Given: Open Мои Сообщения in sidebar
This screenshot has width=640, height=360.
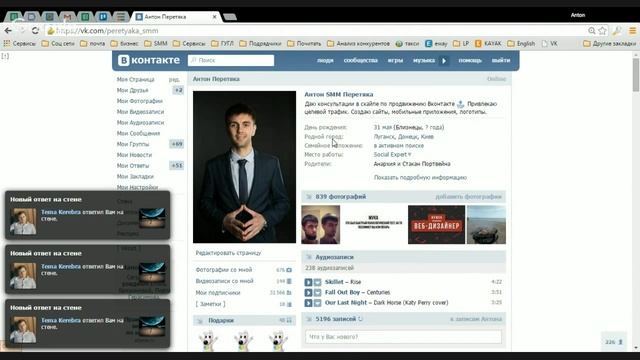Looking at the screenshot, I should pyautogui.click(x=138, y=133).
